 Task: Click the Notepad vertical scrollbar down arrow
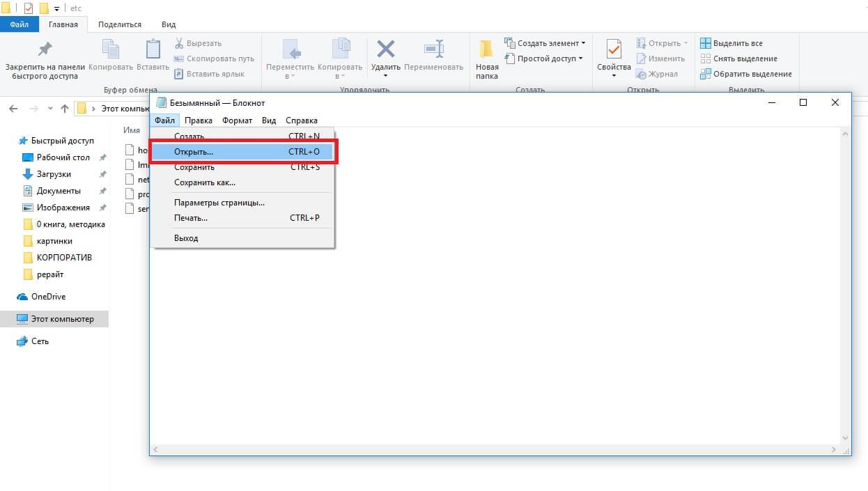click(x=846, y=438)
